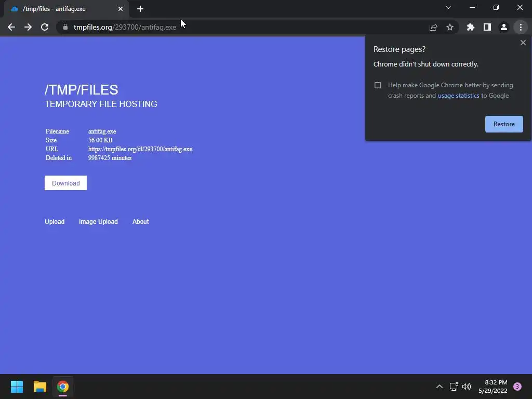532x399 pixels.
Task: Close the /tmp/files - antifag.exe tab
Action: tap(121, 9)
